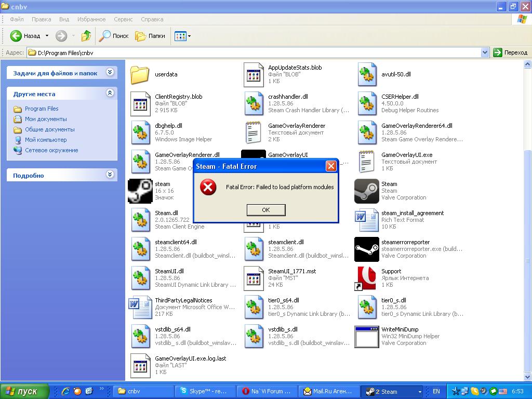Select the steamclient.dll file icon
This screenshot has height=399, width=532.
coord(254,249)
